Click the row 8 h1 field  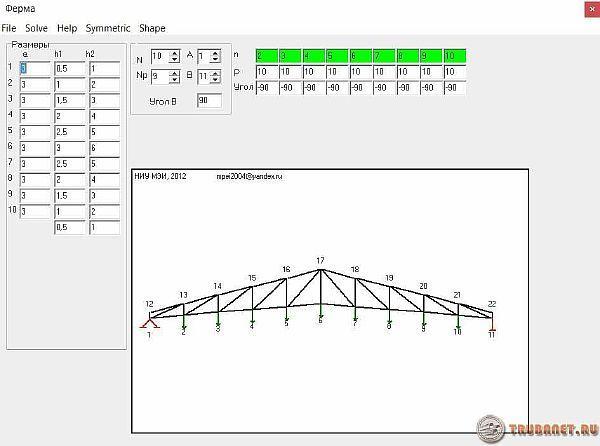point(70,180)
